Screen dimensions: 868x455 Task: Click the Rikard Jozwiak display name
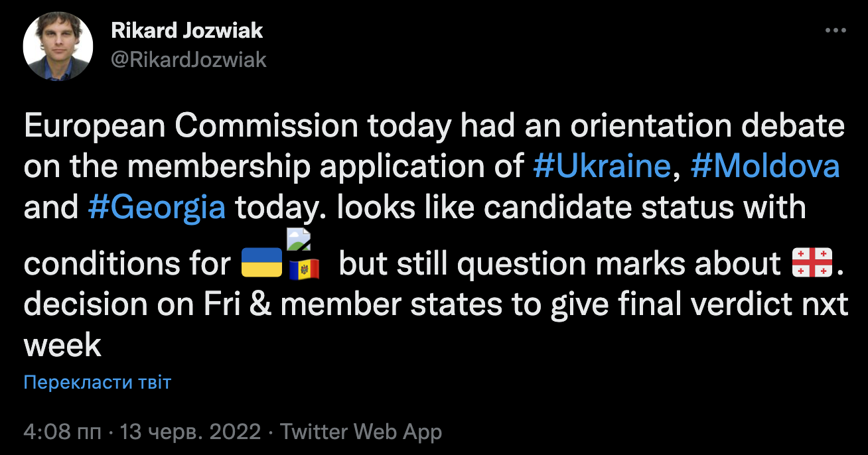click(186, 30)
